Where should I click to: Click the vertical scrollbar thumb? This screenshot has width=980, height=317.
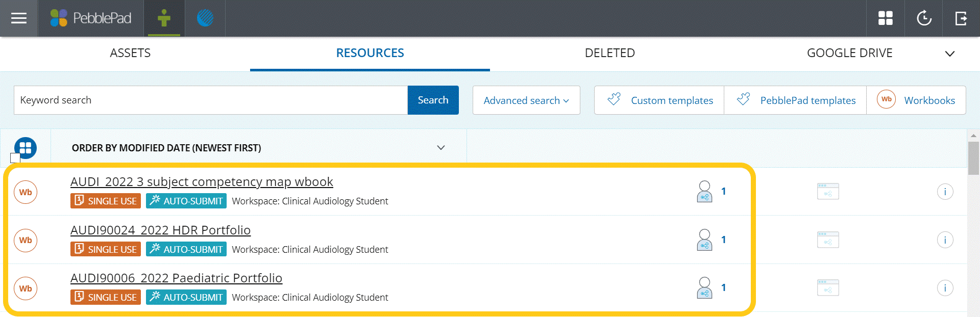pyautogui.click(x=973, y=158)
